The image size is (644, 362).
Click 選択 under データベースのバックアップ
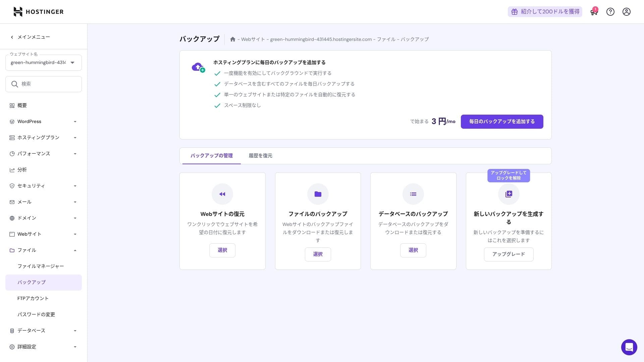pyautogui.click(x=413, y=250)
